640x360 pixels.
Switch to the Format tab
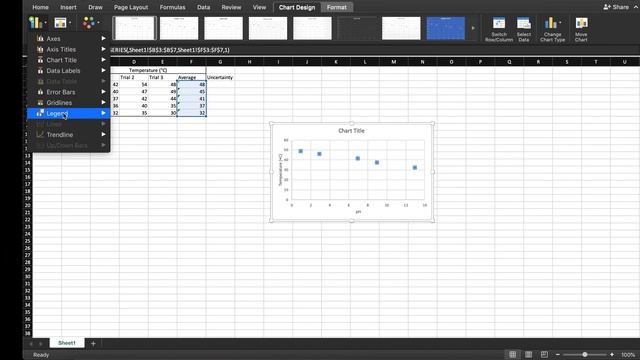tap(337, 7)
